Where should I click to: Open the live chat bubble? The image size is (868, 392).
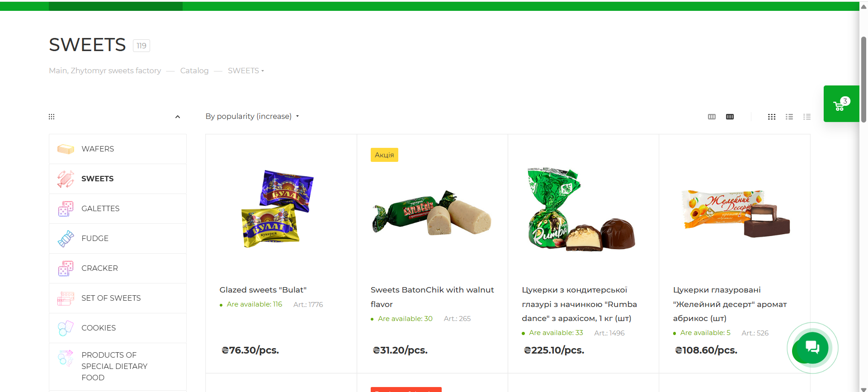click(x=812, y=348)
